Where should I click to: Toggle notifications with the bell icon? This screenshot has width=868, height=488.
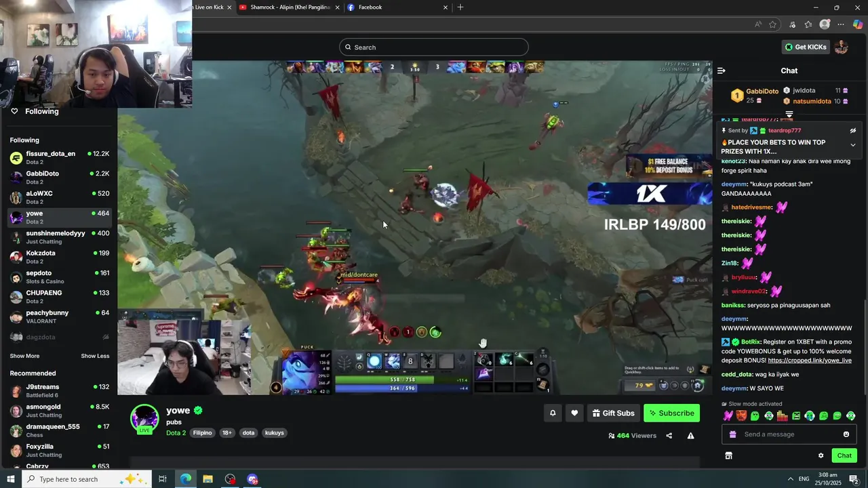coord(553,413)
